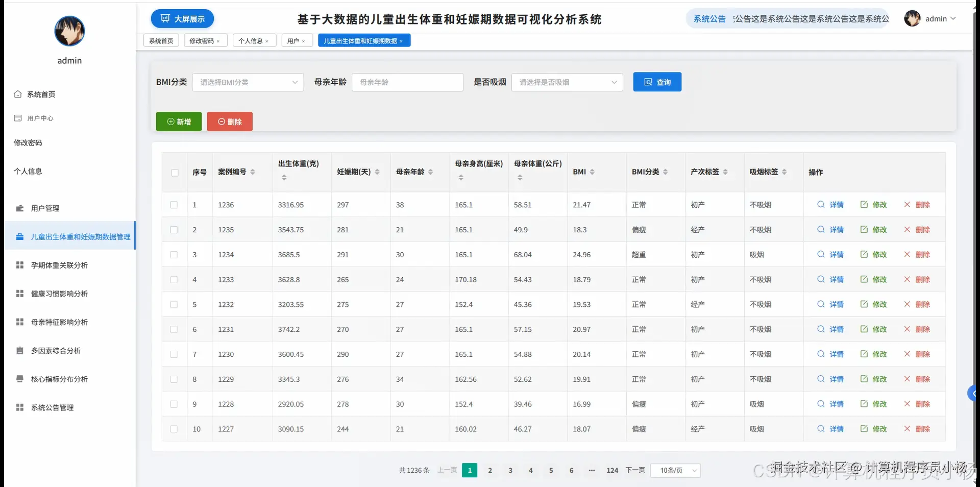Open the 10条/页 page size dropdown

click(675, 470)
